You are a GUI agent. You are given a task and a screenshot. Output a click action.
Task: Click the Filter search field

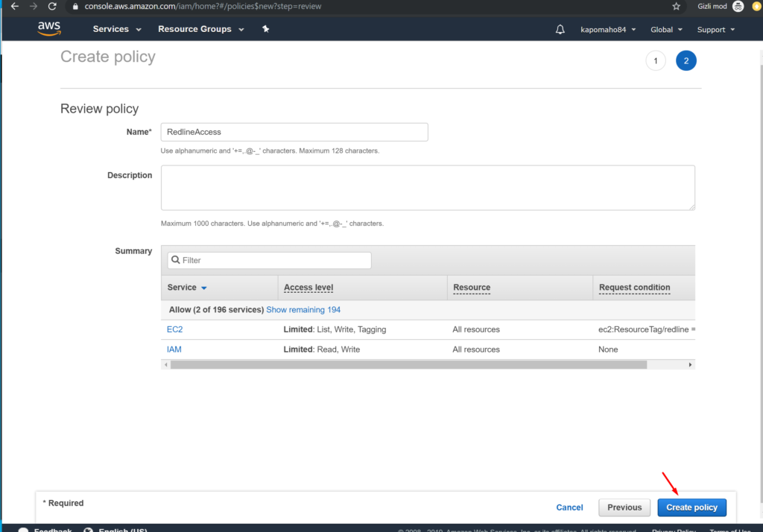(269, 260)
